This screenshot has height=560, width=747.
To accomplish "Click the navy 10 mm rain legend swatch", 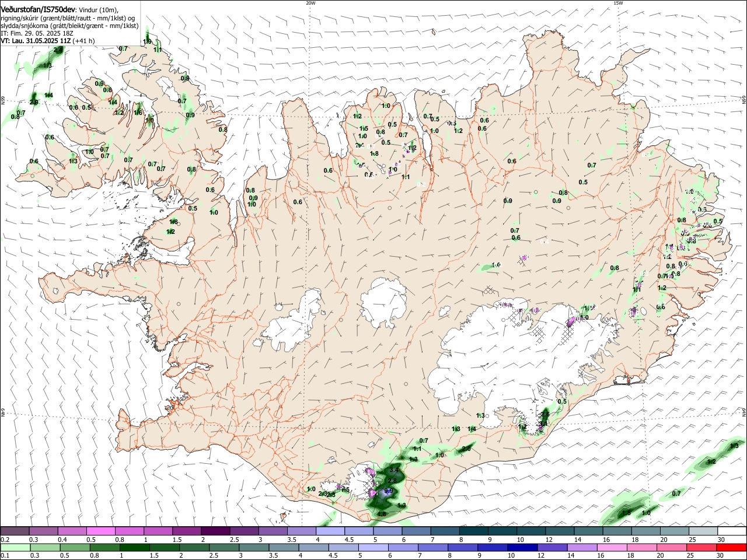I will (521, 547).
